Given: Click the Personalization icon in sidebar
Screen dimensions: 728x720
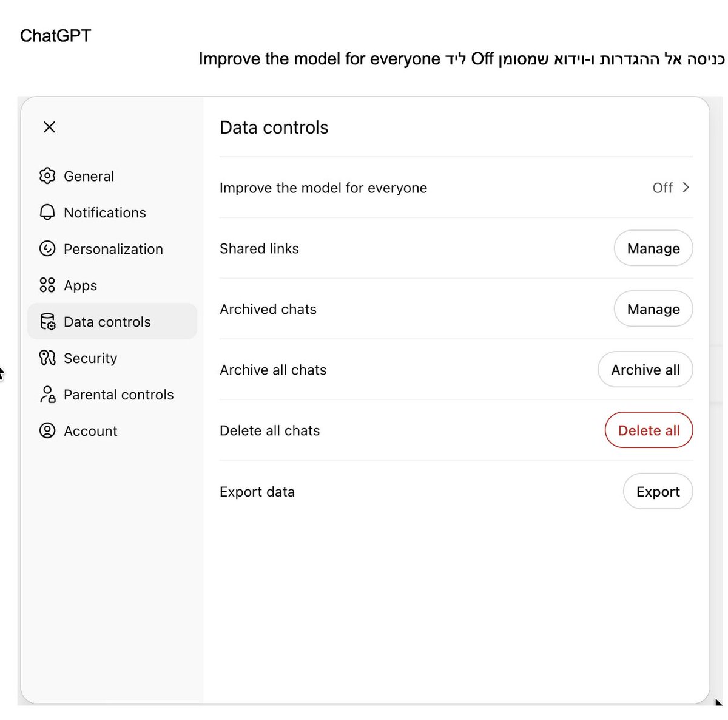Looking at the screenshot, I should 47,249.
